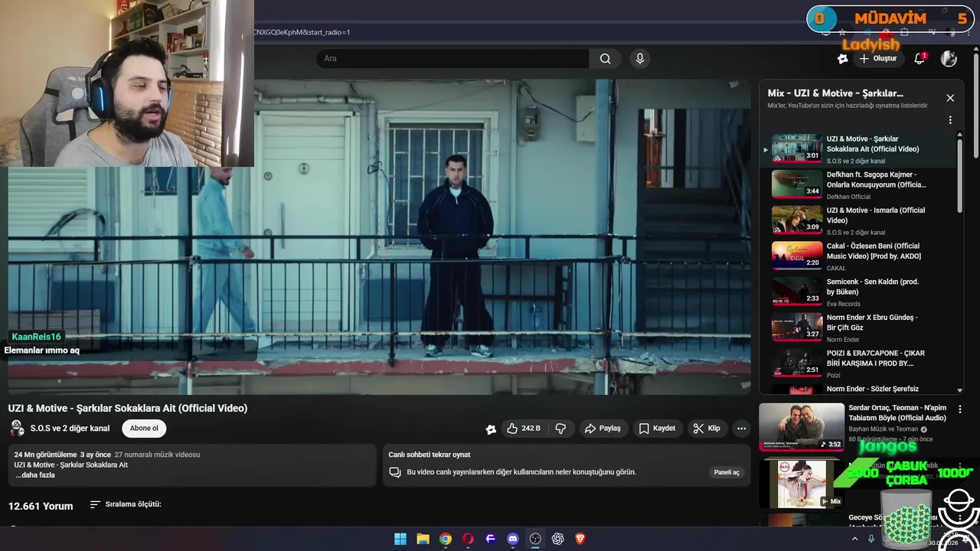
Task: Click the Defkhan Official channel name
Action: click(x=848, y=197)
